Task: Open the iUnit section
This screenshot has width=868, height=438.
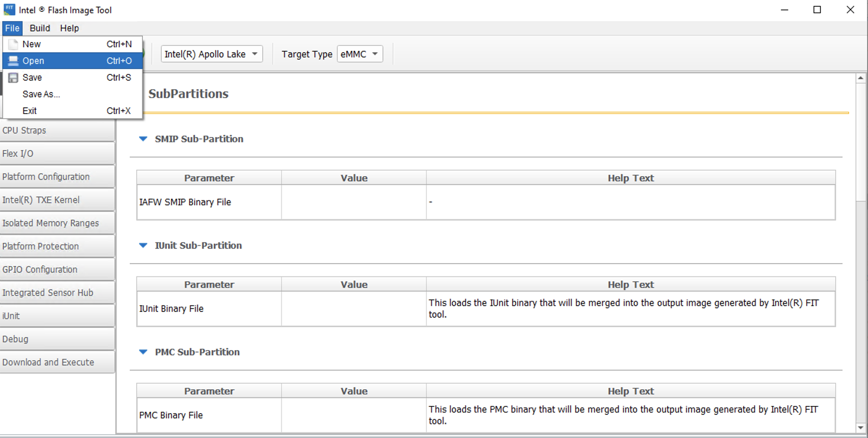Action: point(57,316)
